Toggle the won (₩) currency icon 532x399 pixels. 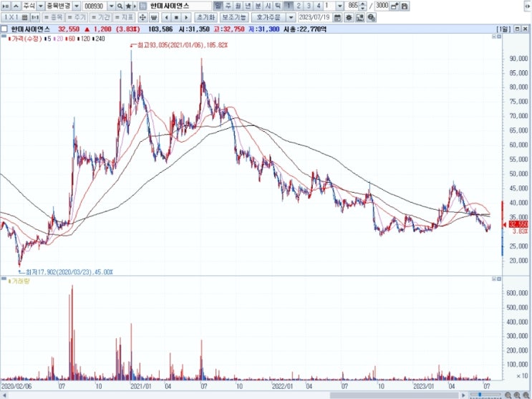tap(154, 17)
